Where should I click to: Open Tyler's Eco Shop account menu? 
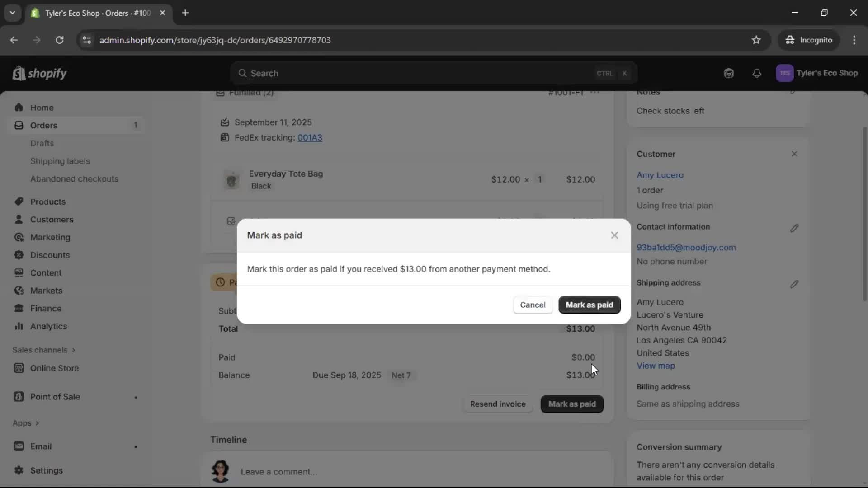[816, 73]
